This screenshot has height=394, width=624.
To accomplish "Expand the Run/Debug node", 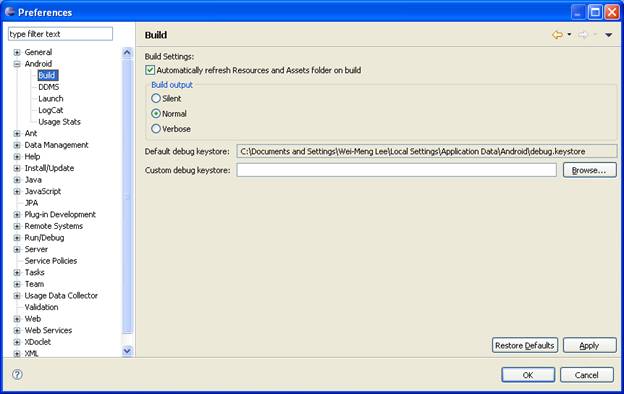I will 17,238.
